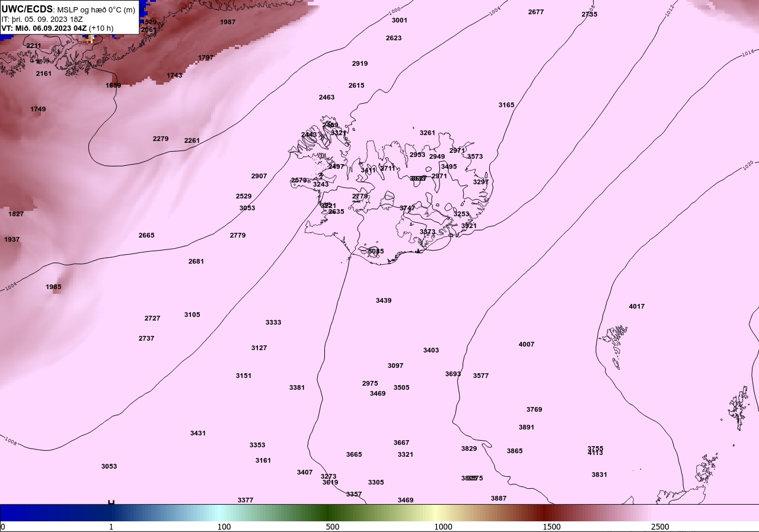Click the height value 2529
Screen dimensions: 759x532
244,196
